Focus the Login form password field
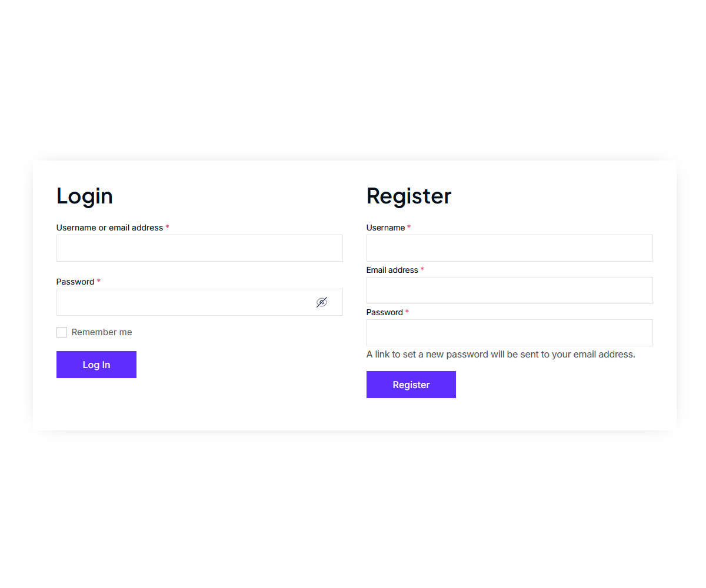The height and width of the screenshot is (588, 706). [182, 302]
